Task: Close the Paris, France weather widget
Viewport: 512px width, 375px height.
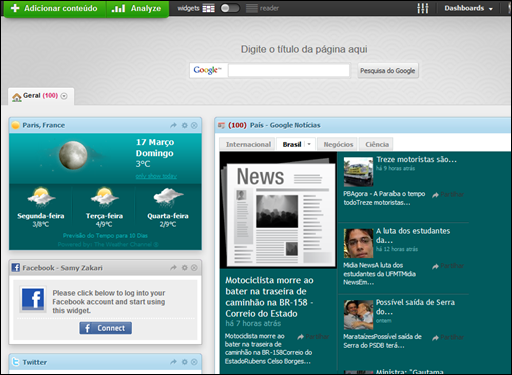Action: [x=194, y=125]
